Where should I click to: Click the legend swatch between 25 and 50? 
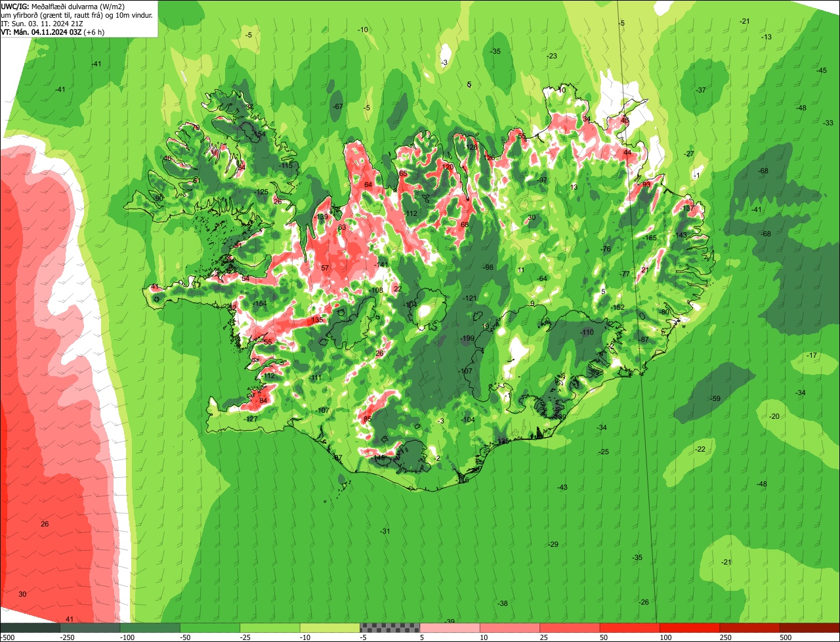(x=570, y=628)
